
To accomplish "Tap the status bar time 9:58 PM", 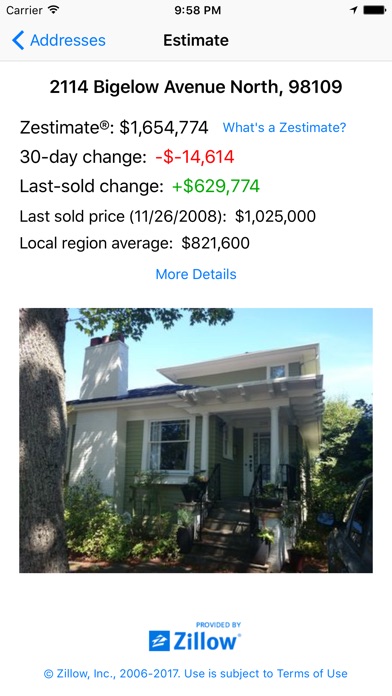I will tap(198, 10).
